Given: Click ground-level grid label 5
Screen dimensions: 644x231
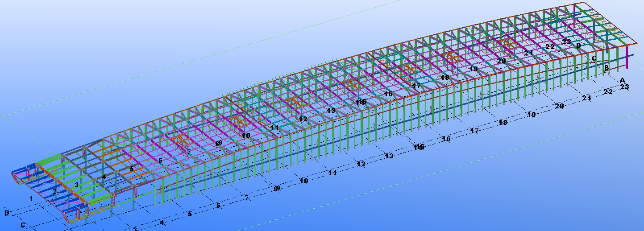Looking at the screenshot, I should point(190,214).
